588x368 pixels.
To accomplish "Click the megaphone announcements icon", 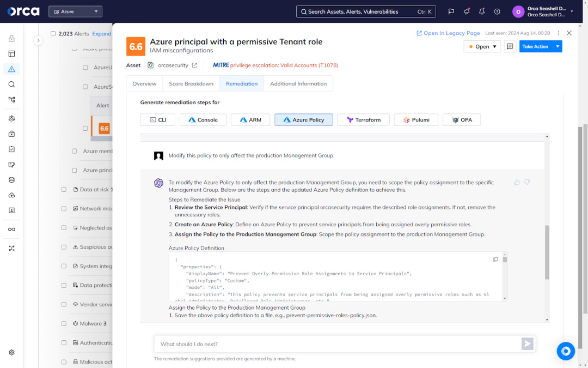I will click(467, 11).
